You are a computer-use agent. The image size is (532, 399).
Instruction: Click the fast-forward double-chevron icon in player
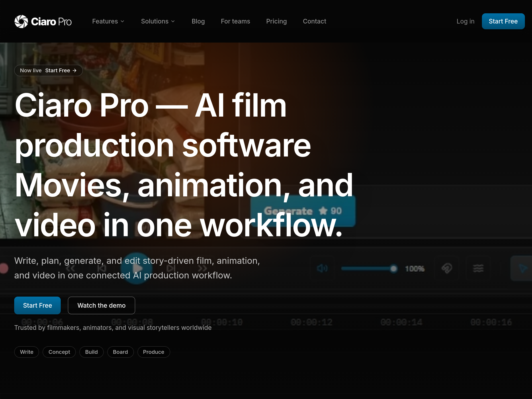[x=202, y=268]
